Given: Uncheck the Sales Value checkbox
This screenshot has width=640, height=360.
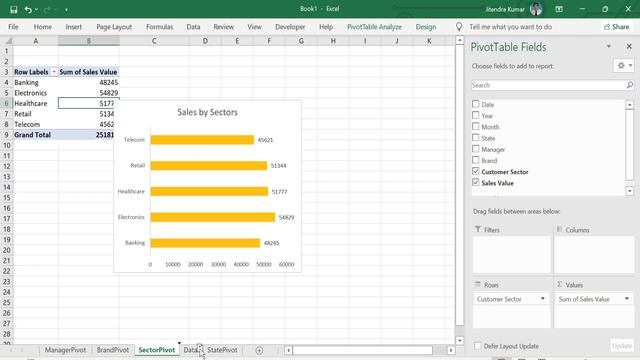Looking at the screenshot, I should tap(476, 183).
